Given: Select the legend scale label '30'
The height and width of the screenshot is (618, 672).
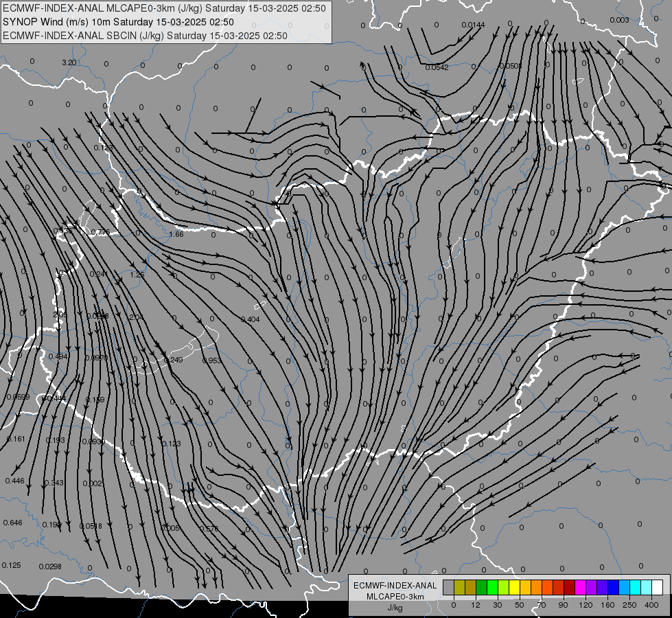Looking at the screenshot, I should [x=498, y=605].
